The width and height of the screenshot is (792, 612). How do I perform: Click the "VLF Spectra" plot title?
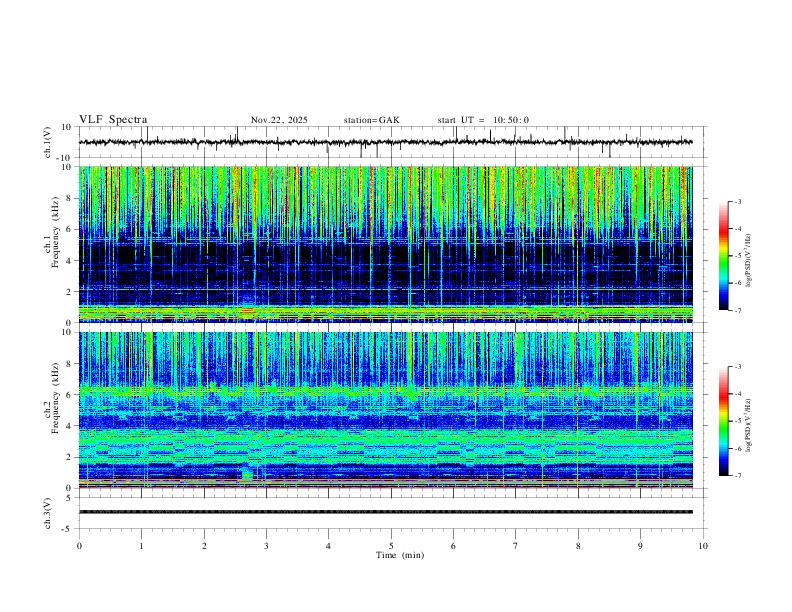(113, 120)
